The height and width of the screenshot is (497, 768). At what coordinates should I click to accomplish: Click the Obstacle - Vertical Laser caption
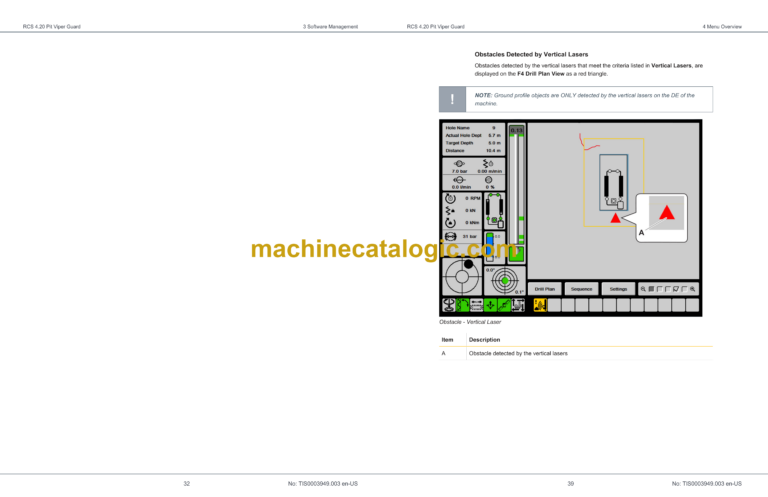pos(470,322)
